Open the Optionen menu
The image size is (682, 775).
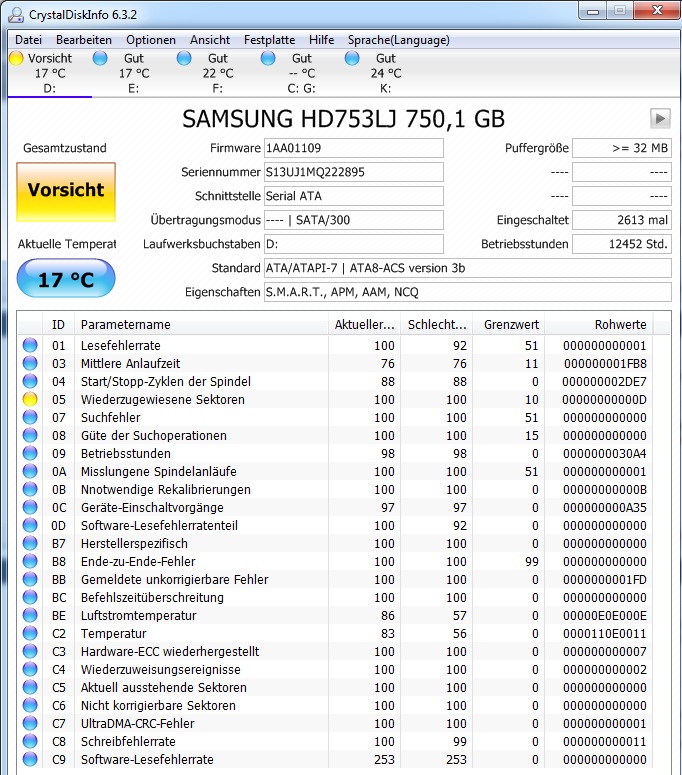[151, 40]
